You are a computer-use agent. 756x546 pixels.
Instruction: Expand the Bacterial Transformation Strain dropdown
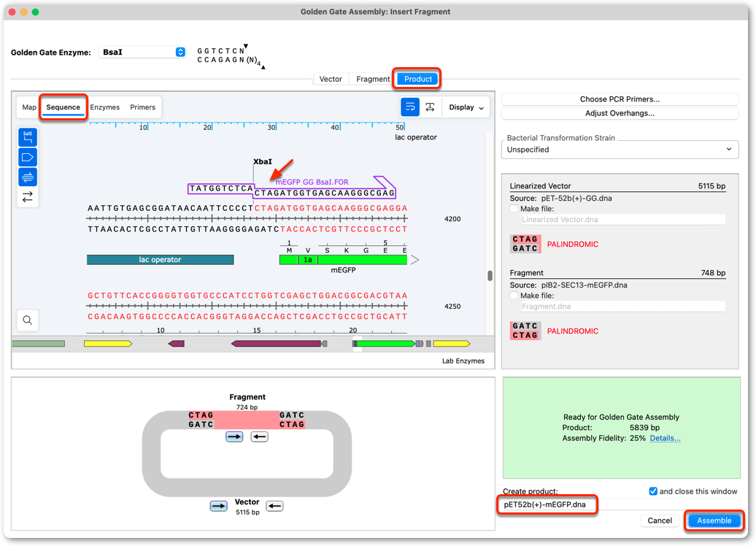(620, 150)
